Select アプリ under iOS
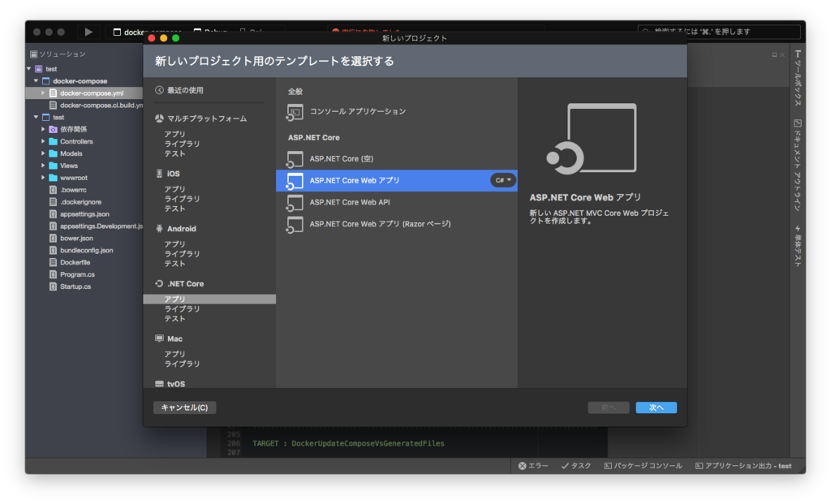831x504 pixels. (x=175, y=189)
